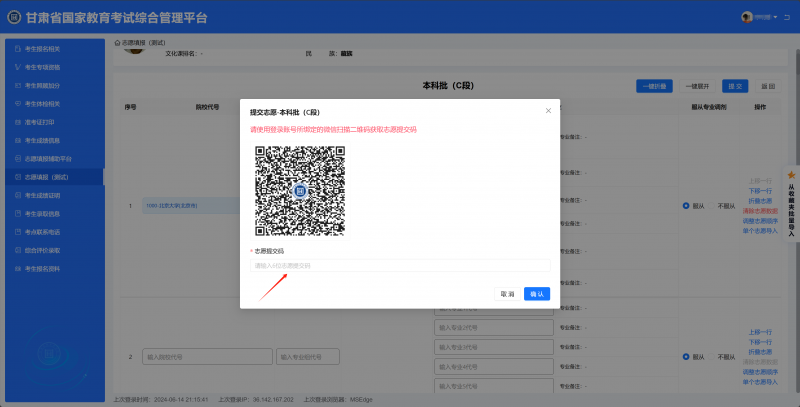Click the home icon in breadcrumb
800x407 pixels.
point(118,42)
